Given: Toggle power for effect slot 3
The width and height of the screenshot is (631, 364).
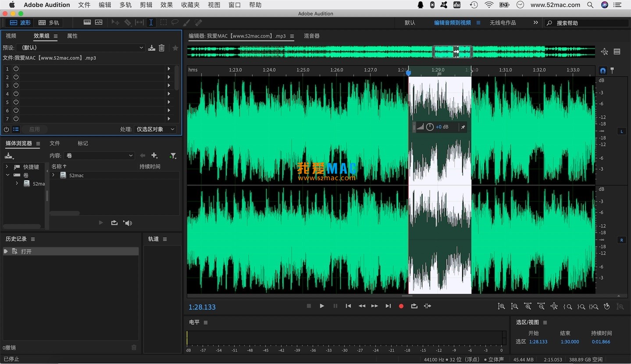Looking at the screenshot, I should (16, 86).
